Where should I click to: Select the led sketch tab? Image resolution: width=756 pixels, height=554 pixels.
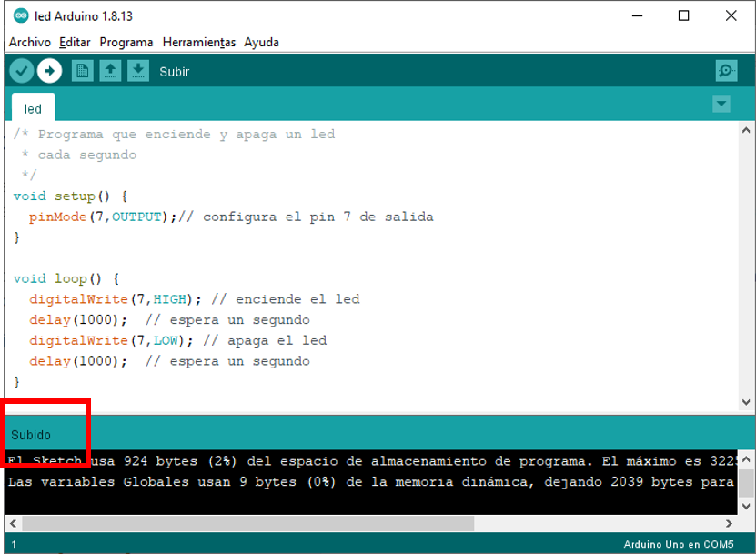(33, 109)
